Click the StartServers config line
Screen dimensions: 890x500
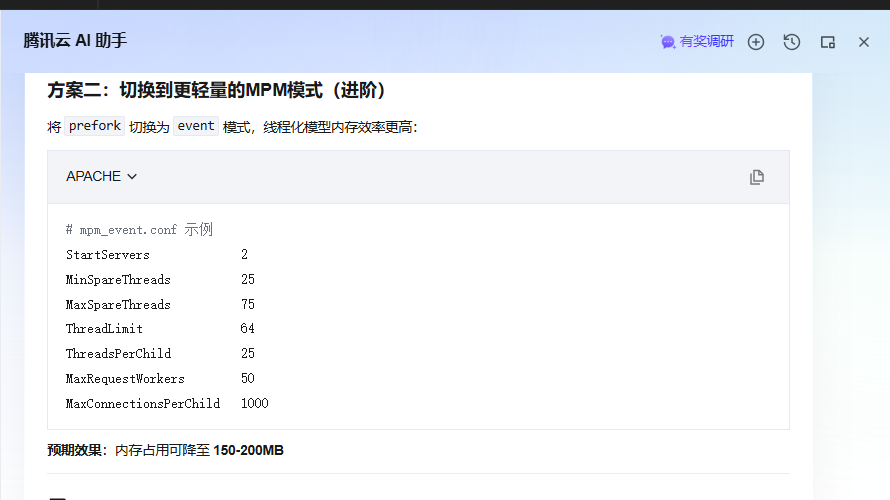click(108, 255)
